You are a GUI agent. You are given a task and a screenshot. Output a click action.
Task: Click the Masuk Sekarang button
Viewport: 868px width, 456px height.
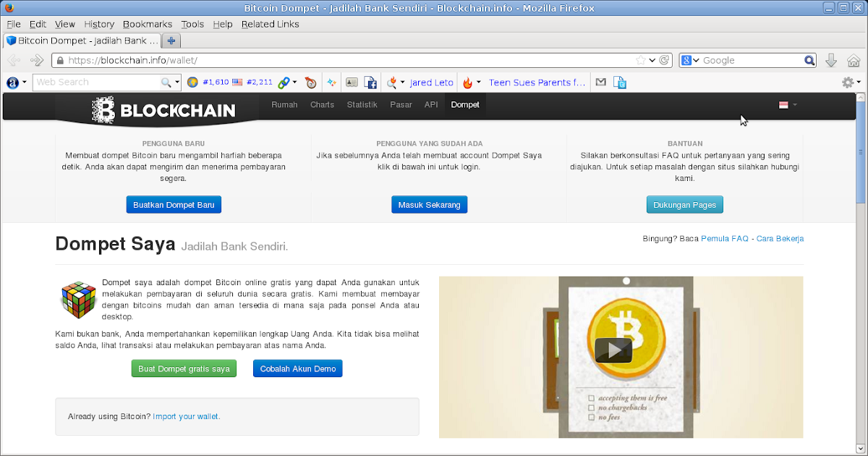[429, 205]
